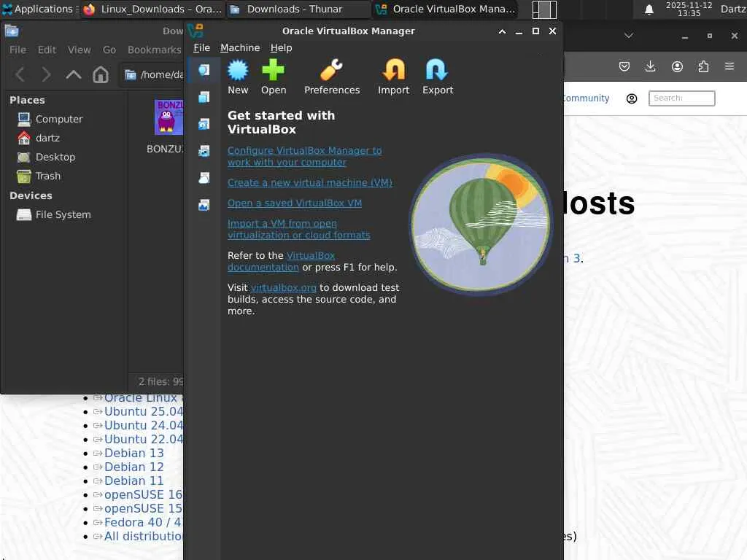Open the Help menu in VirtualBox
The height and width of the screenshot is (560, 747).
281,48
